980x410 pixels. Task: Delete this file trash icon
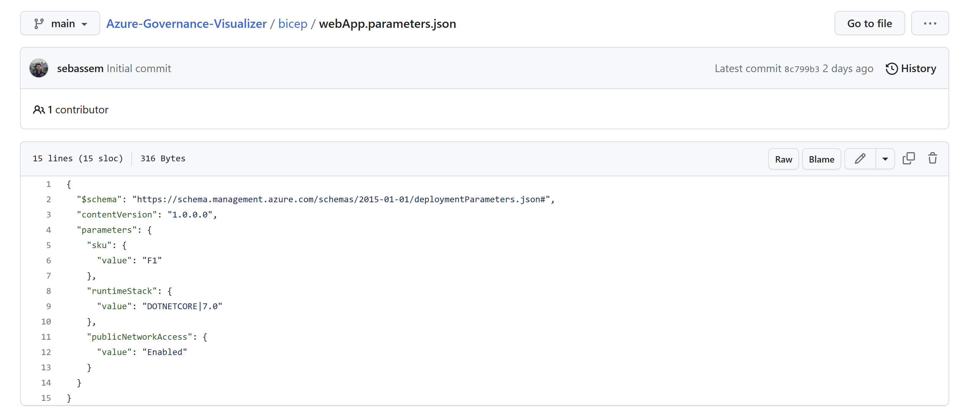[932, 159]
